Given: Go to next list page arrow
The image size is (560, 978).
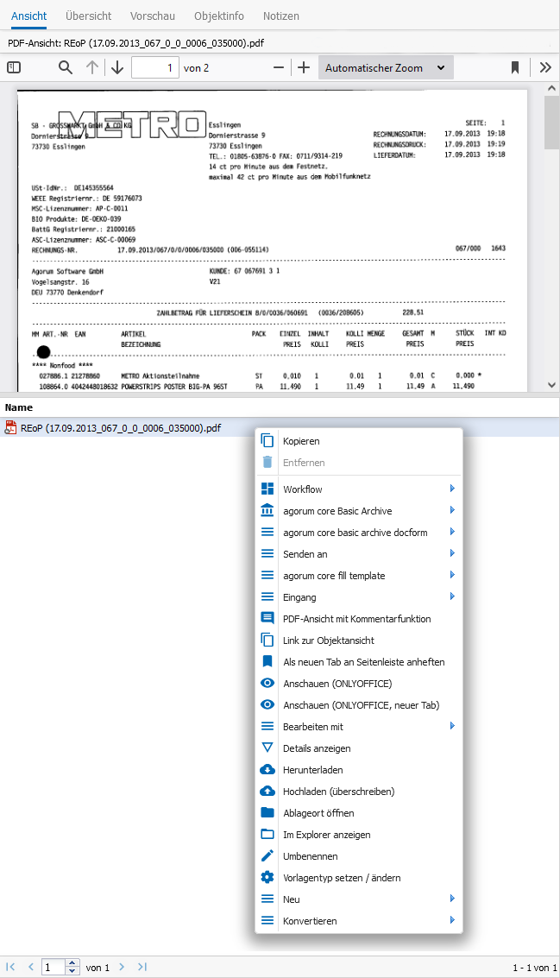Looking at the screenshot, I should point(122,967).
